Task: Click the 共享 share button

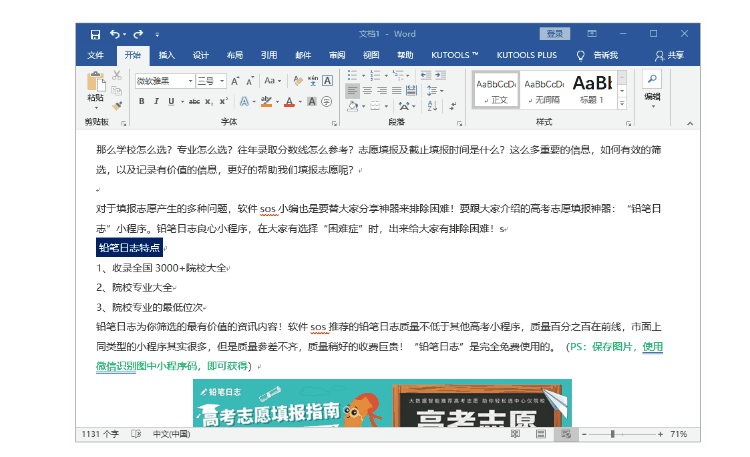Action: pyautogui.click(x=670, y=56)
